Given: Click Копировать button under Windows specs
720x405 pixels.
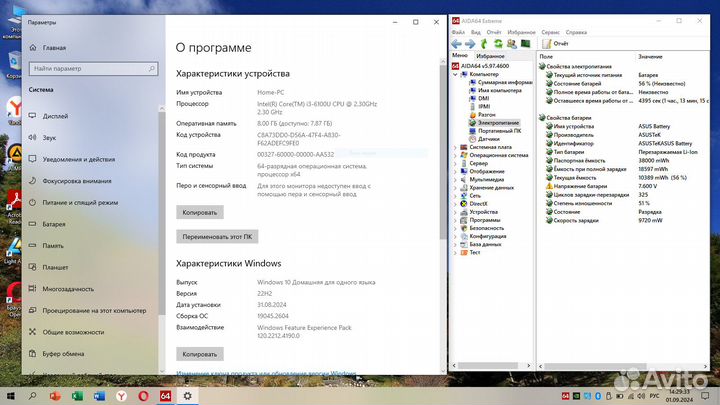Looking at the screenshot, I should coord(200,354).
